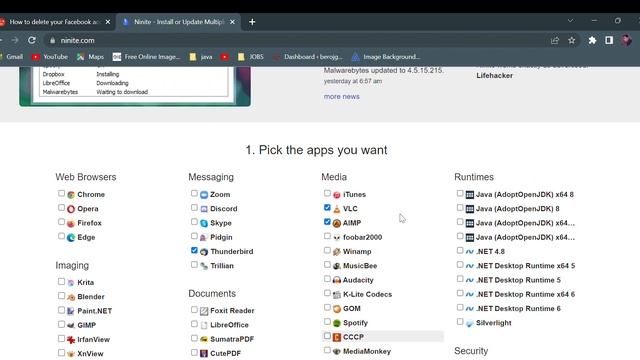Click the MediaMonkey label
Image resolution: width=640 pixels, height=360 pixels.
367,351
